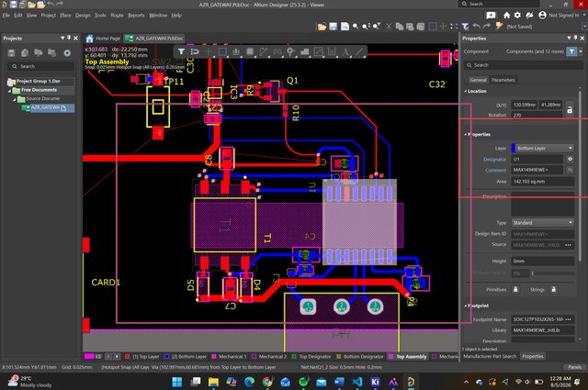Click the Panels button

pos(574,367)
